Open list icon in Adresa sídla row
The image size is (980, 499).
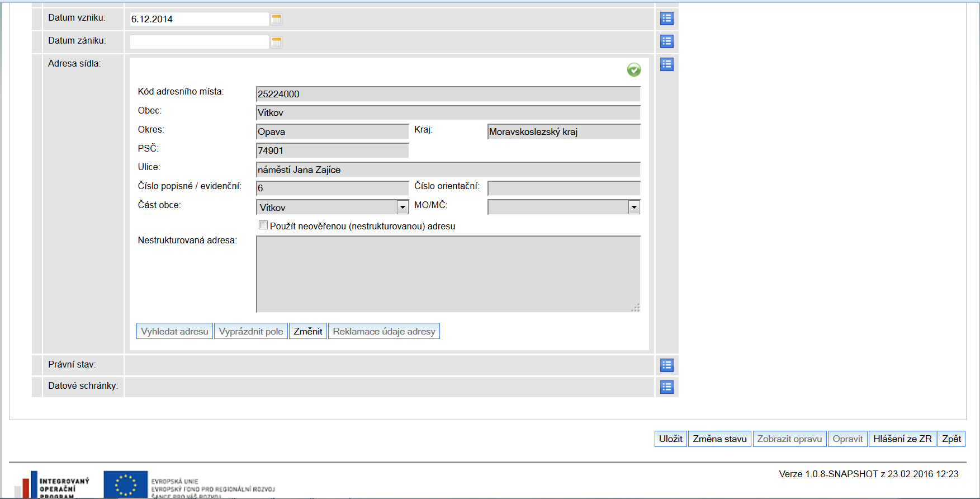coord(667,64)
